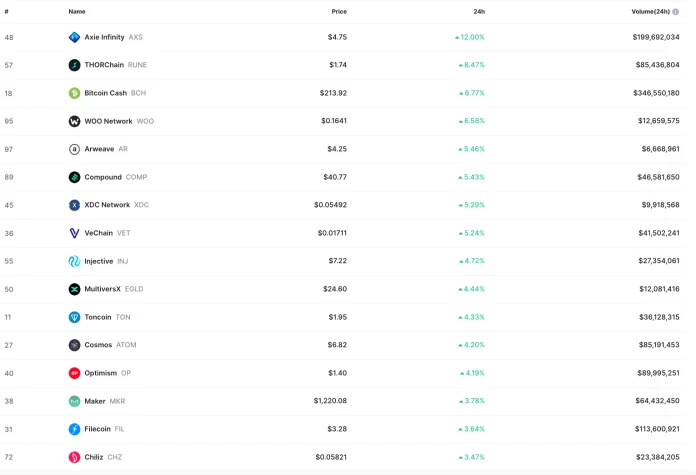
Task: Sort table by Name column header
Action: click(77, 12)
